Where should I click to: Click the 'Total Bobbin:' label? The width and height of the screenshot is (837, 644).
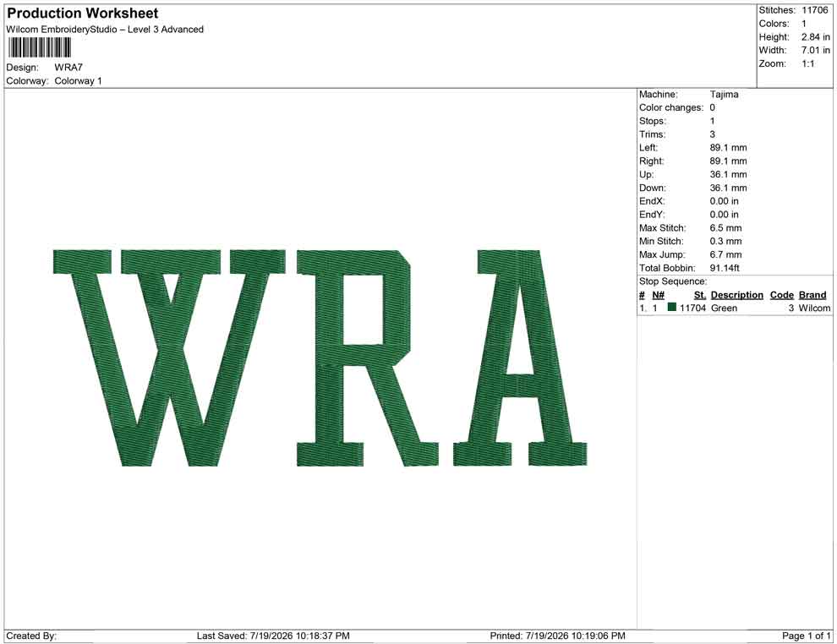click(667, 268)
